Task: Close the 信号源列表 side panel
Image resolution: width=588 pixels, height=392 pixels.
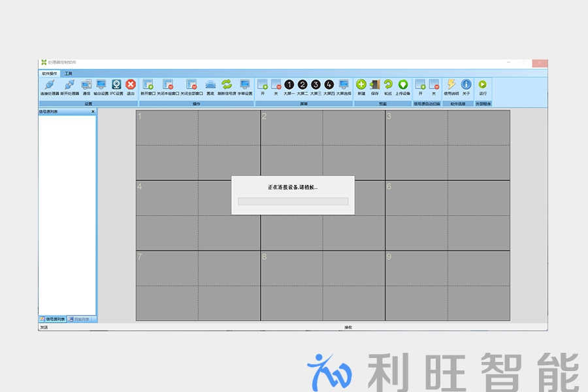Action: 93,112
